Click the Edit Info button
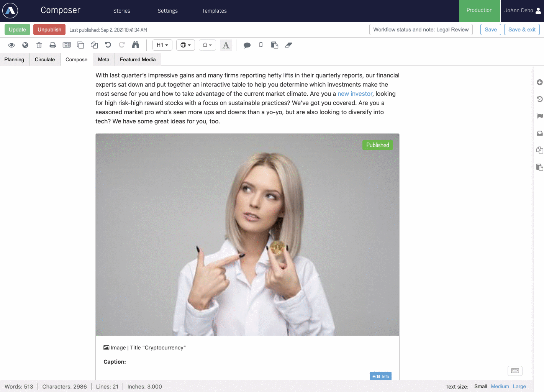The height and width of the screenshot is (392, 544). pos(381,376)
